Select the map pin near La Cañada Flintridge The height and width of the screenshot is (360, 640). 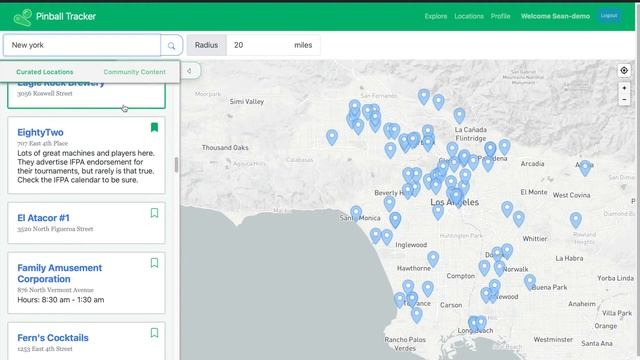(x=459, y=116)
